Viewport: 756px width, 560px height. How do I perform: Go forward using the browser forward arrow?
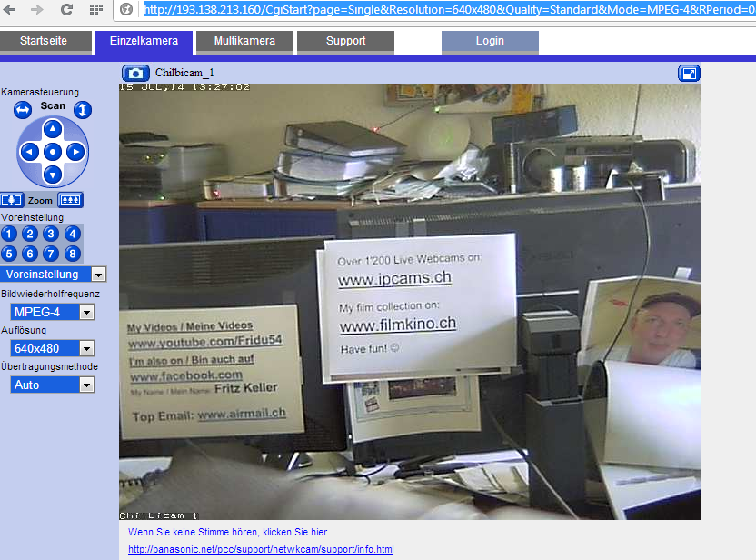click(36, 10)
